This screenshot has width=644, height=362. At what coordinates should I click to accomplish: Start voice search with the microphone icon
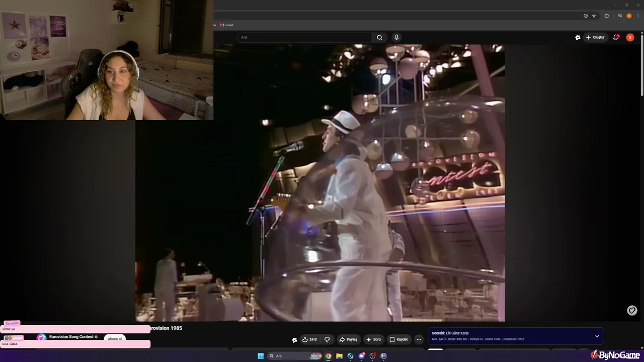point(396,37)
